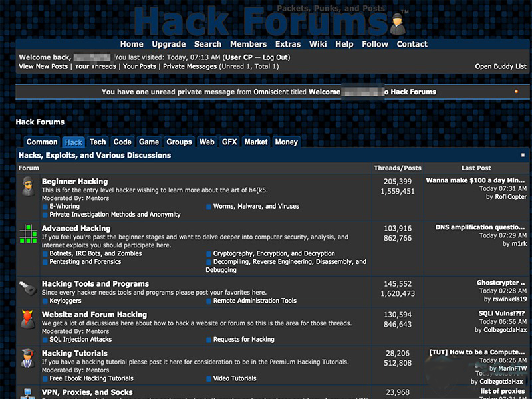
Task: Open Private Investigation Methods and Anonymity subforum
Action: 114,215
